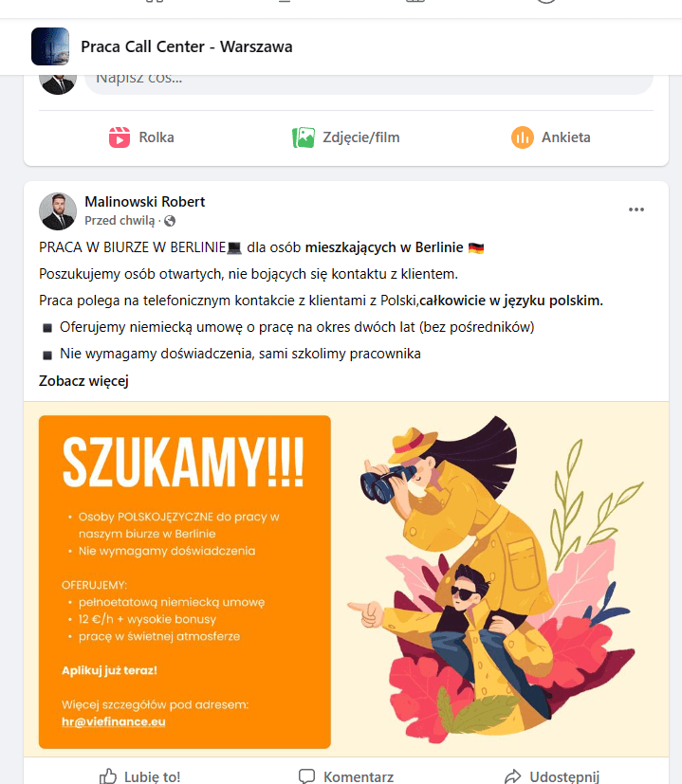Open the SZUKAMY!!! job ad image
Image resolution: width=682 pixels, height=784 pixels.
tap(346, 579)
